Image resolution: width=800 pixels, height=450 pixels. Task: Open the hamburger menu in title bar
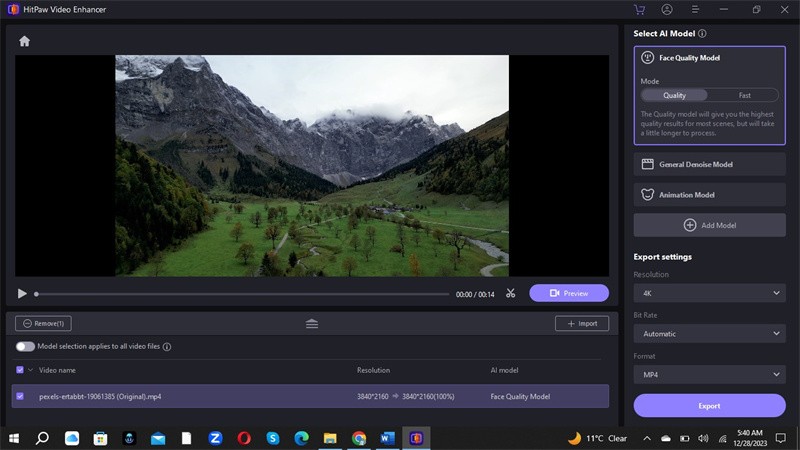[694, 9]
